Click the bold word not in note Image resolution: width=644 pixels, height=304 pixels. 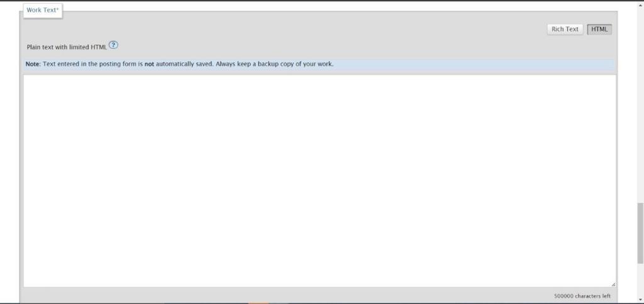pos(149,64)
